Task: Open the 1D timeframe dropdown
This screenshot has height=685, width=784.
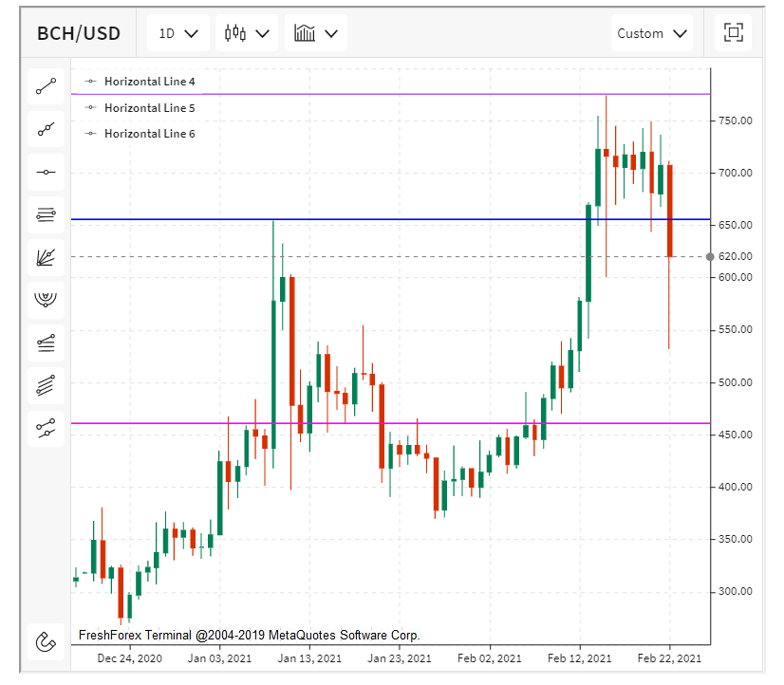Action: click(178, 33)
